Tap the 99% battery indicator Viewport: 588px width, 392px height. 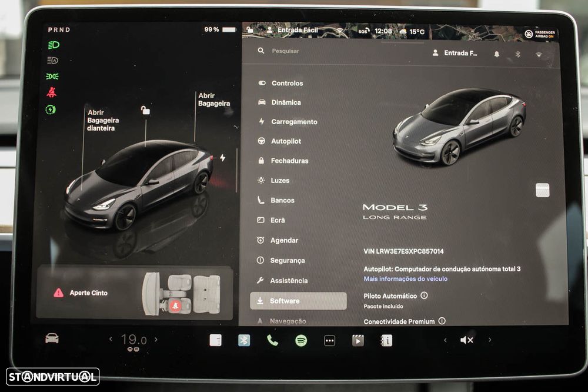click(x=220, y=29)
